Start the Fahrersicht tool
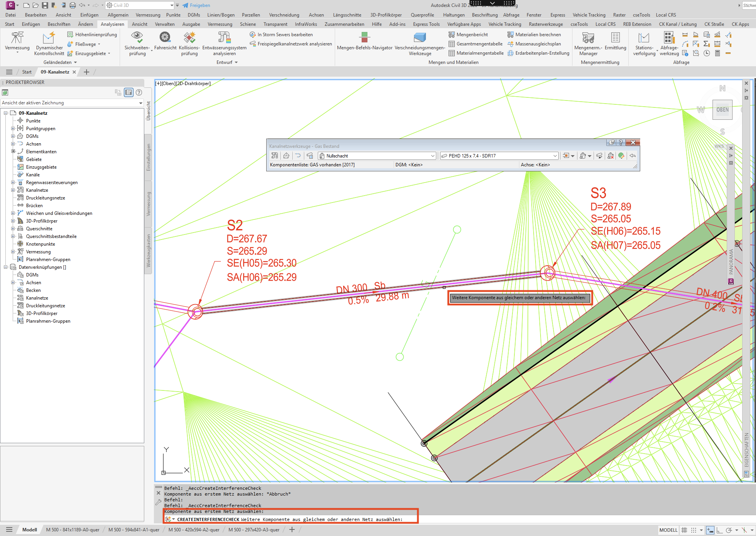 (x=165, y=41)
